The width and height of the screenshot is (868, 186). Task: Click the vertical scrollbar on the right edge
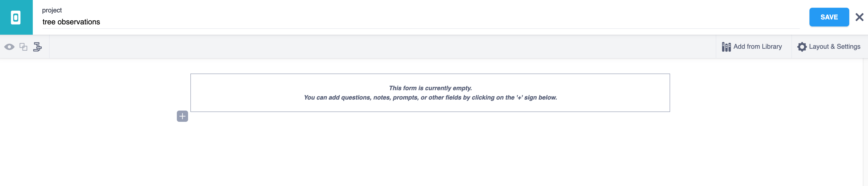pos(865,121)
